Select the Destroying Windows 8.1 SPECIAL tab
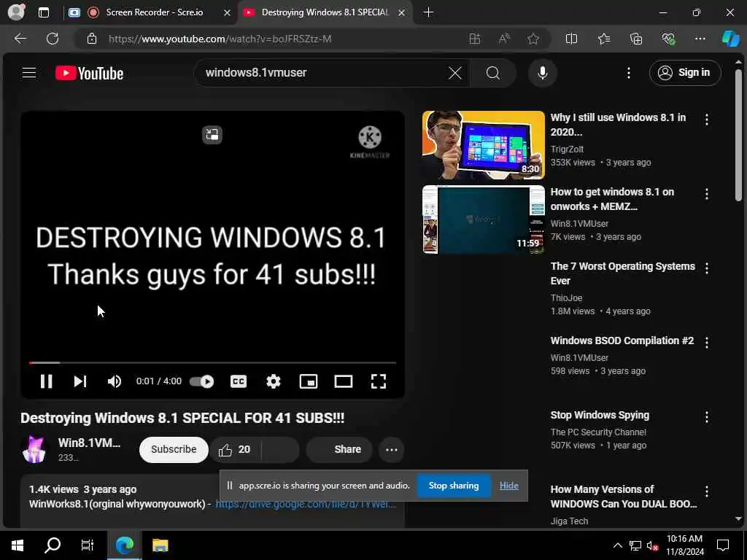This screenshot has height=560, width=747. 325,12
